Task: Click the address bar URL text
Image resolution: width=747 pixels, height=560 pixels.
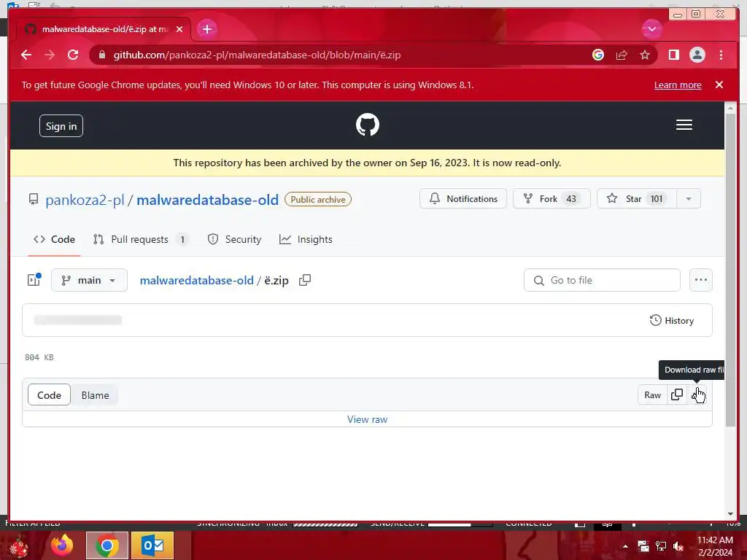Action: tap(257, 55)
